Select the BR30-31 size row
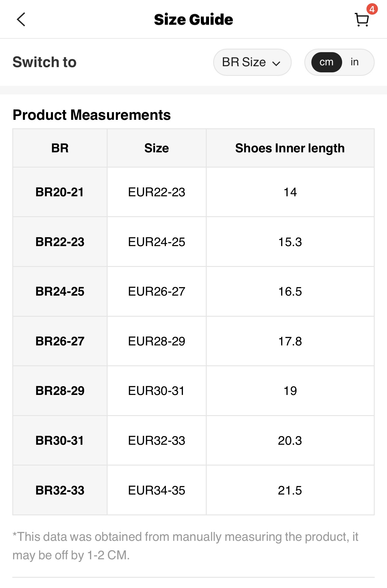Image resolution: width=387 pixels, height=588 pixels. 60,441
